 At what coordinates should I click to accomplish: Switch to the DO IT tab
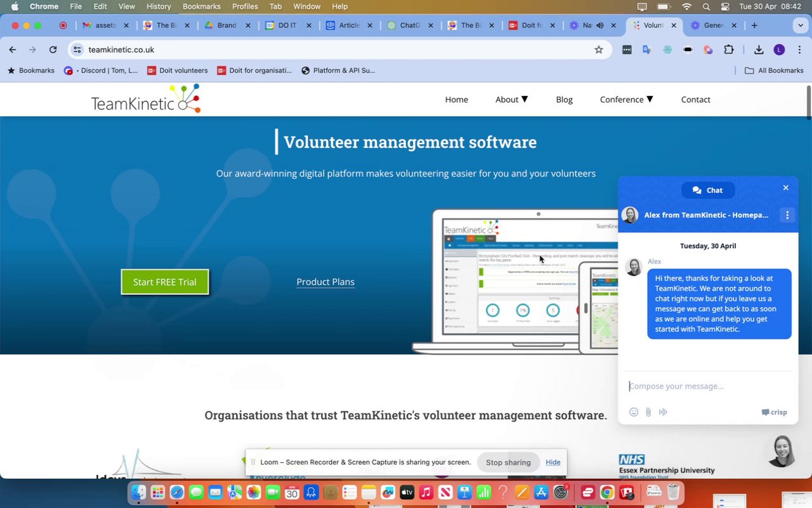pos(287,25)
